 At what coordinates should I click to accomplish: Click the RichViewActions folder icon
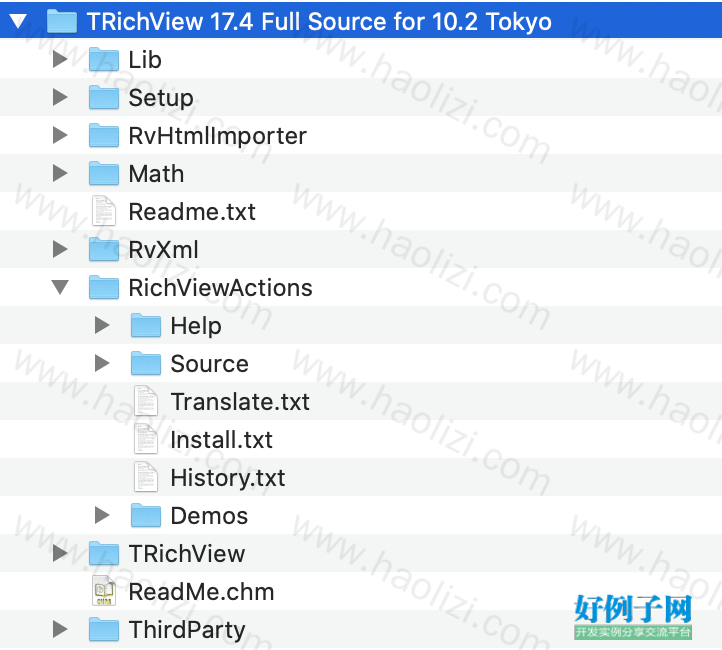[104, 287]
